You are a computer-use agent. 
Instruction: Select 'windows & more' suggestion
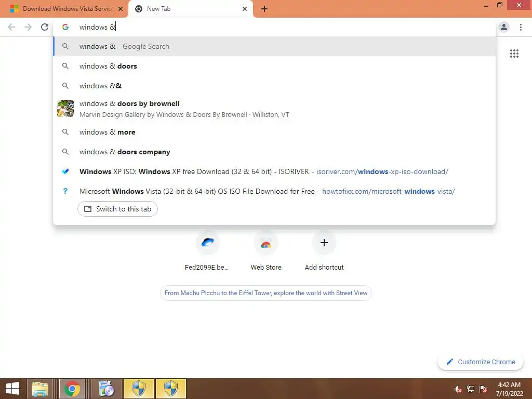pos(274,132)
